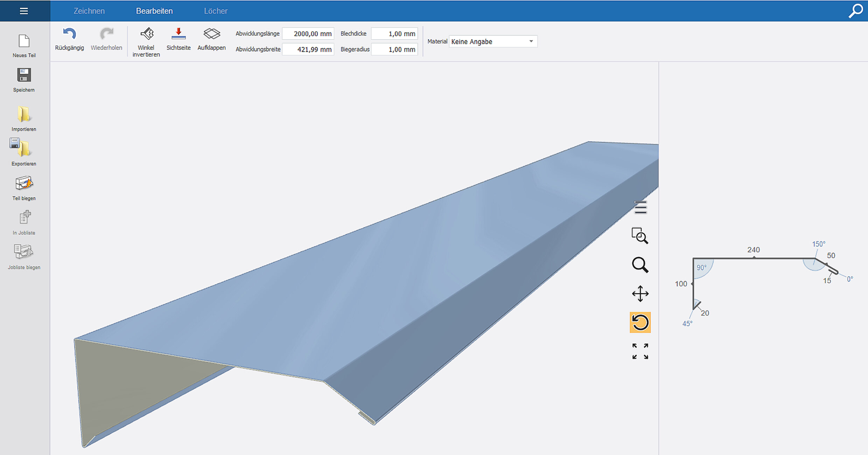Open the Importieren folder icon
The image size is (868, 455).
24,114
